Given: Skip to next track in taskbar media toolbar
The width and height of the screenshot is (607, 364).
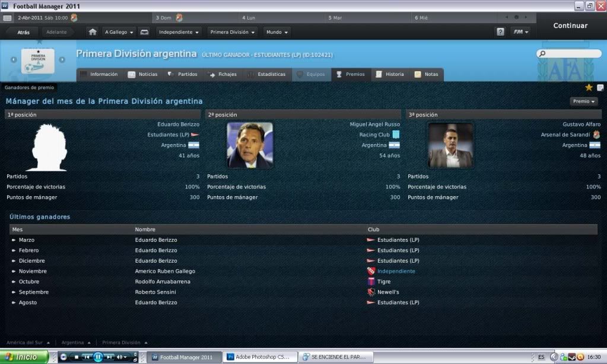Looking at the screenshot, I should pos(110,357).
